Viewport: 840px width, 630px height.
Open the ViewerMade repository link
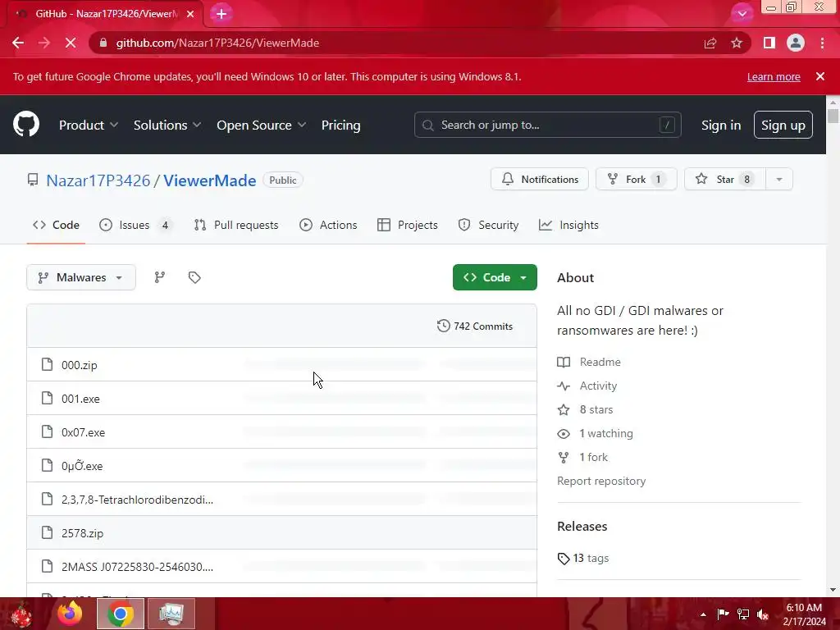pos(209,180)
